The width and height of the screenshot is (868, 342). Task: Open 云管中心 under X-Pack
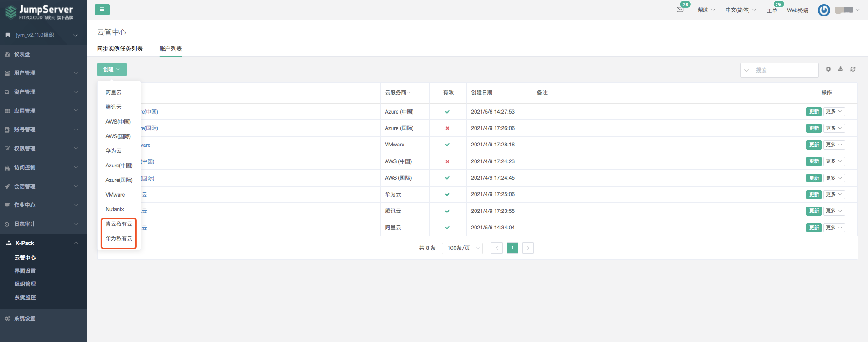[x=25, y=258]
